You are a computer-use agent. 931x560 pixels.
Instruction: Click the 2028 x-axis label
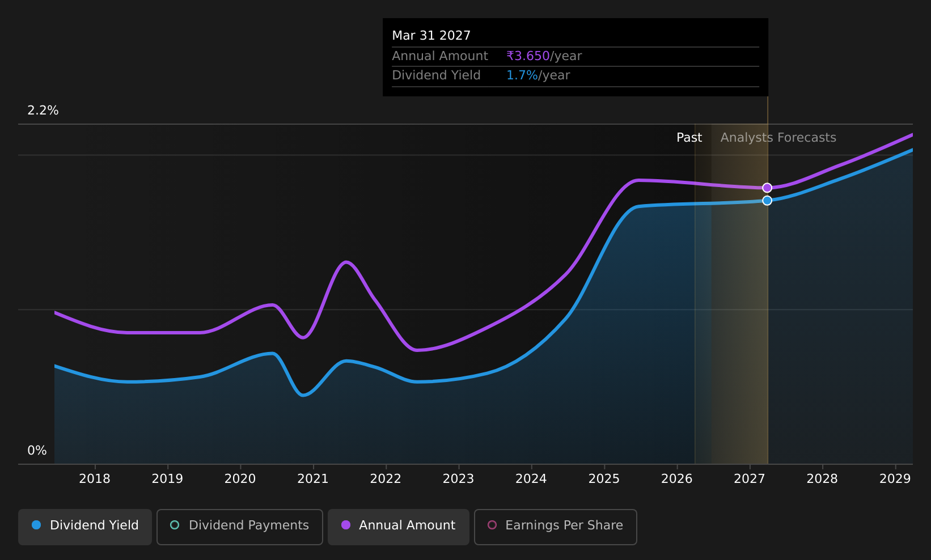pyautogui.click(x=822, y=479)
